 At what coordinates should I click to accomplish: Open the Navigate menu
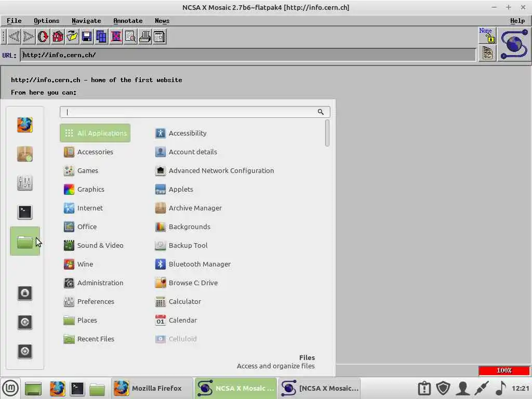tap(86, 21)
